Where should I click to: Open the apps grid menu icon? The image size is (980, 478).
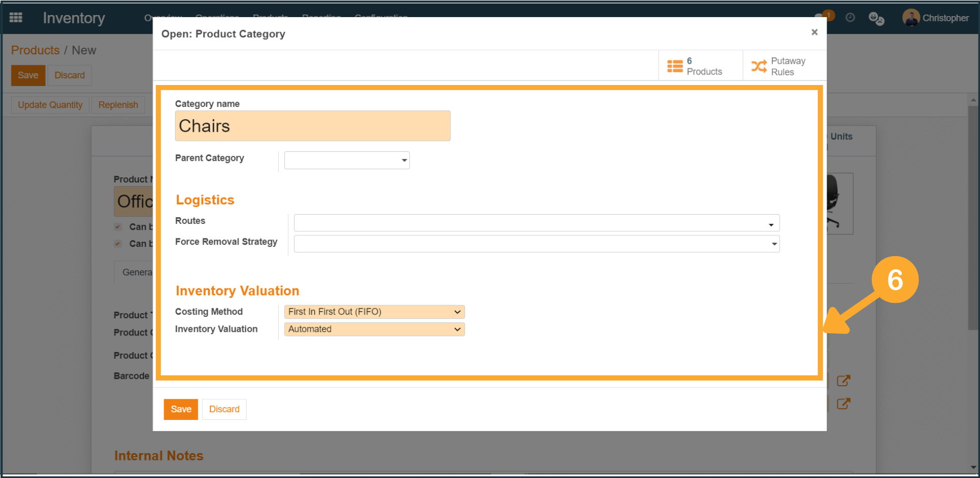point(16,18)
